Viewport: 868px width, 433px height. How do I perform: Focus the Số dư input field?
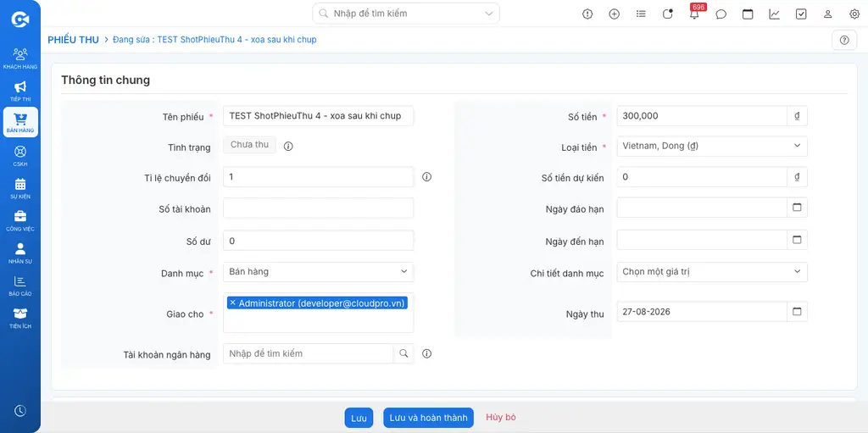[319, 241]
